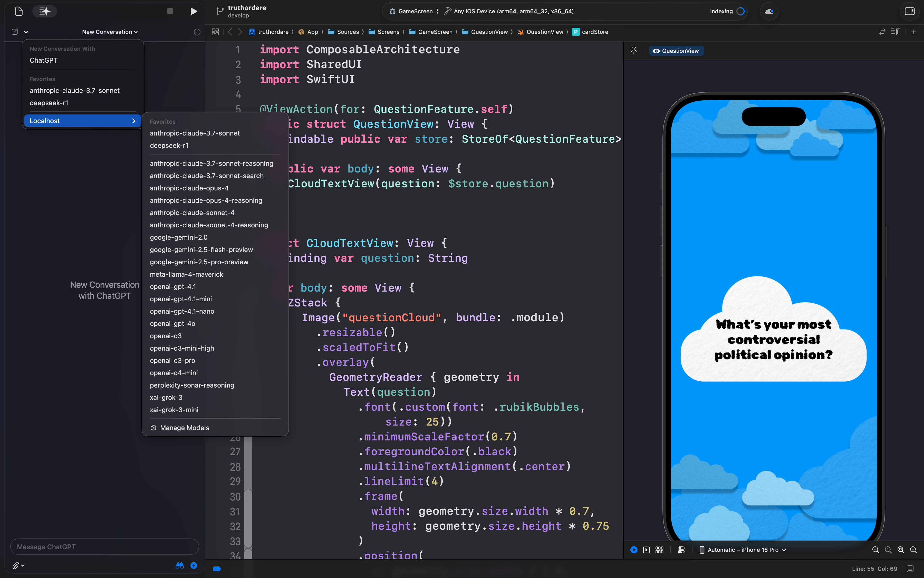Pin the QuestionView preview
Screen dimensions: 924x578
click(634, 51)
